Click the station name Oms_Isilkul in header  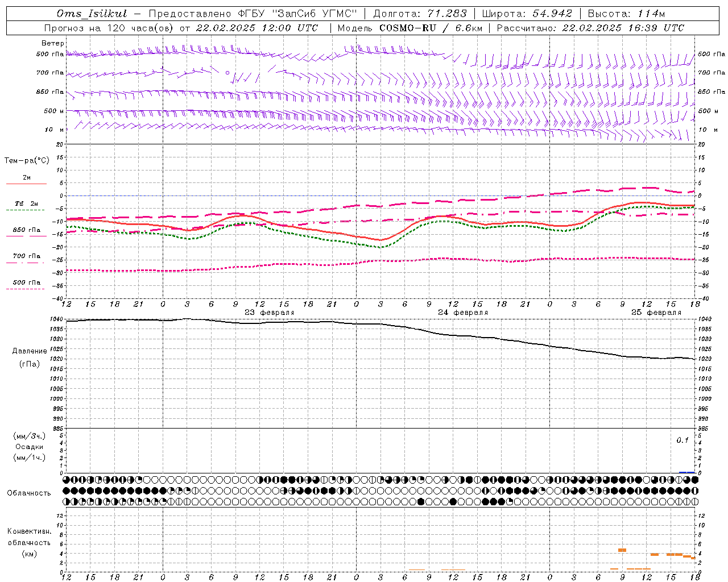pos(92,14)
